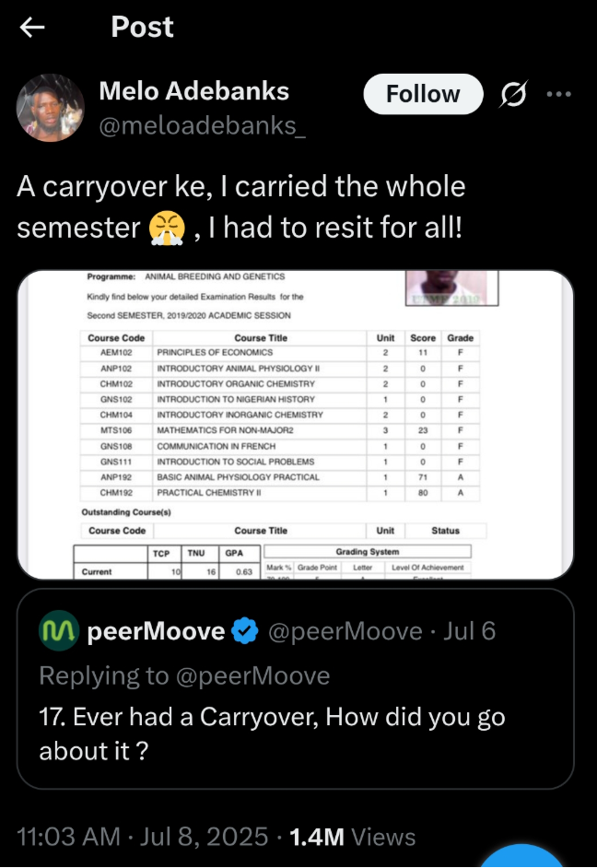Tap Melo Adebanks' profile avatar

[x=51, y=108]
